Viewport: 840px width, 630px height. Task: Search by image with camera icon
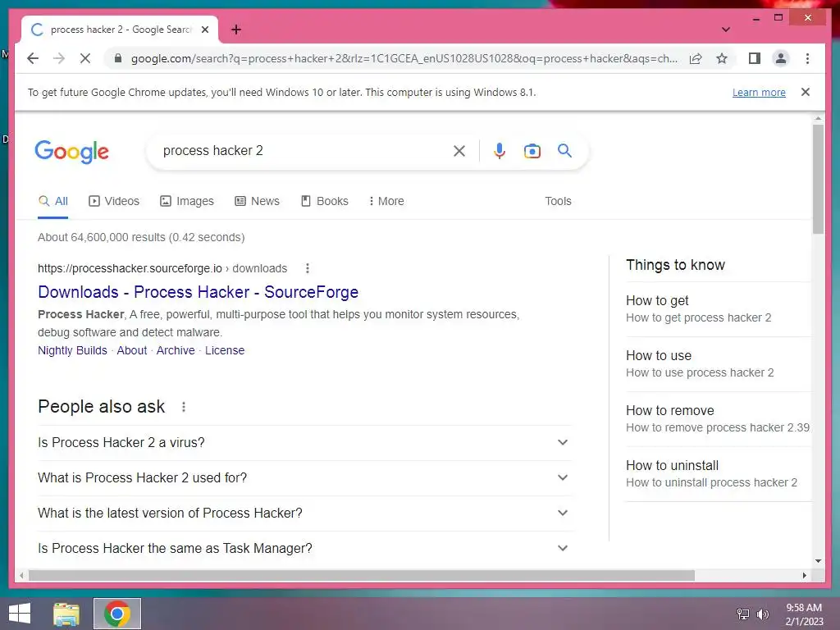(532, 151)
